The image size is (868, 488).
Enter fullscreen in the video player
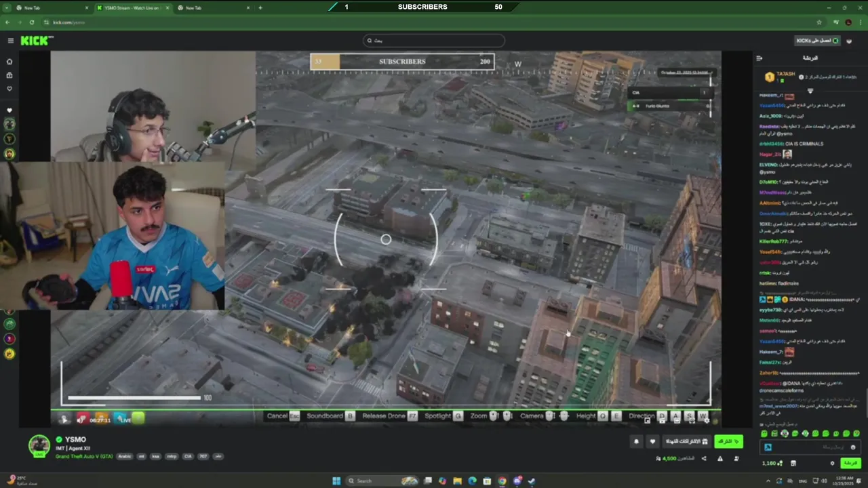692,420
